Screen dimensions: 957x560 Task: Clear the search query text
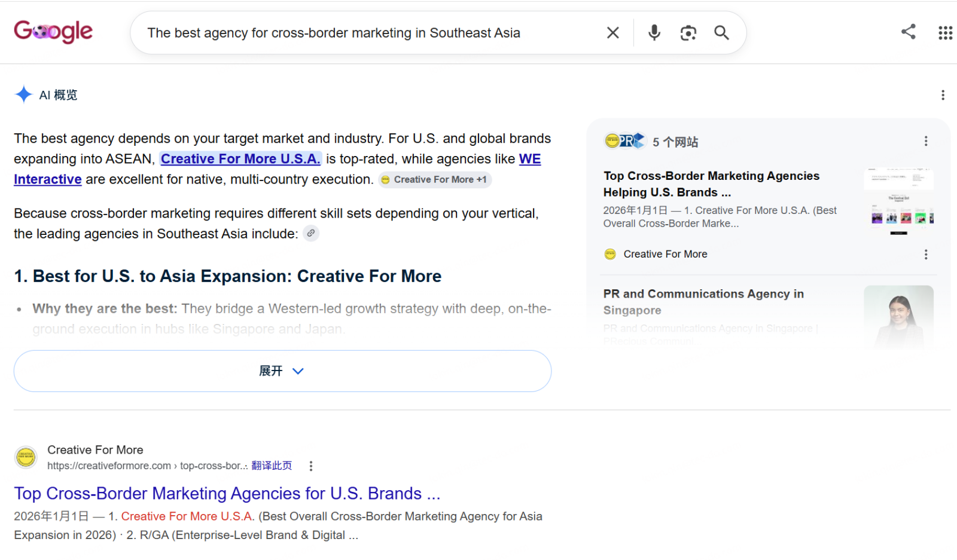coord(613,33)
